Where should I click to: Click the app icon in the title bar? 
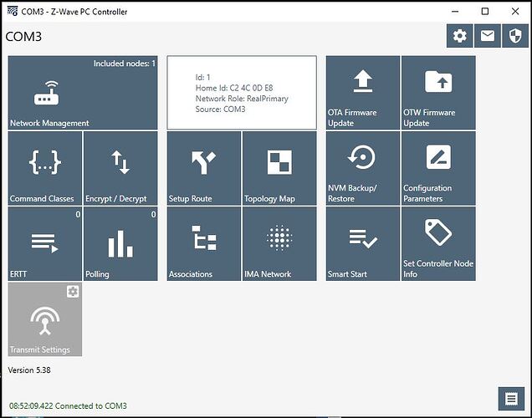click(x=13, y=11)
